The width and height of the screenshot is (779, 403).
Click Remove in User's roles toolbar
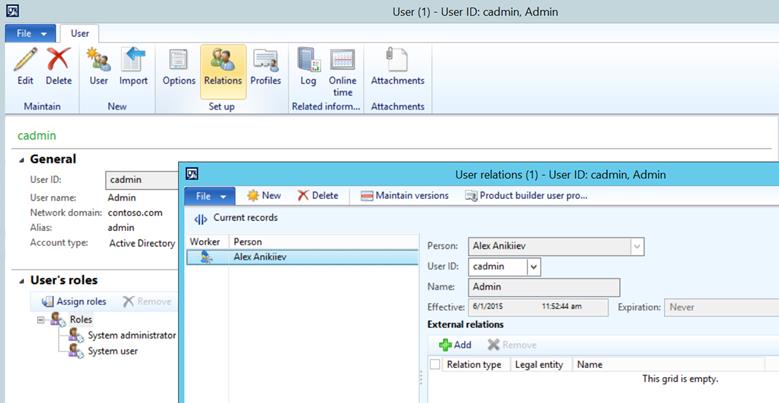147,302
